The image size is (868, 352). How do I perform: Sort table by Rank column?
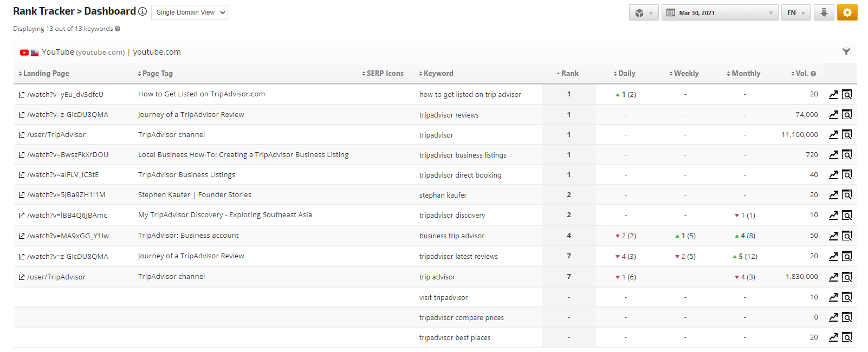pos(569,74)
